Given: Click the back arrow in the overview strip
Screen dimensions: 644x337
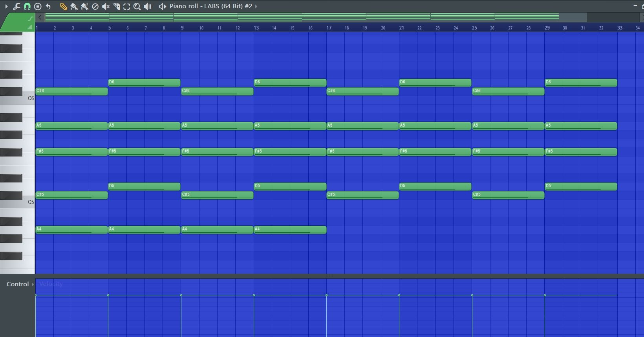Looking at the screenshot, I should click(40, 17).
